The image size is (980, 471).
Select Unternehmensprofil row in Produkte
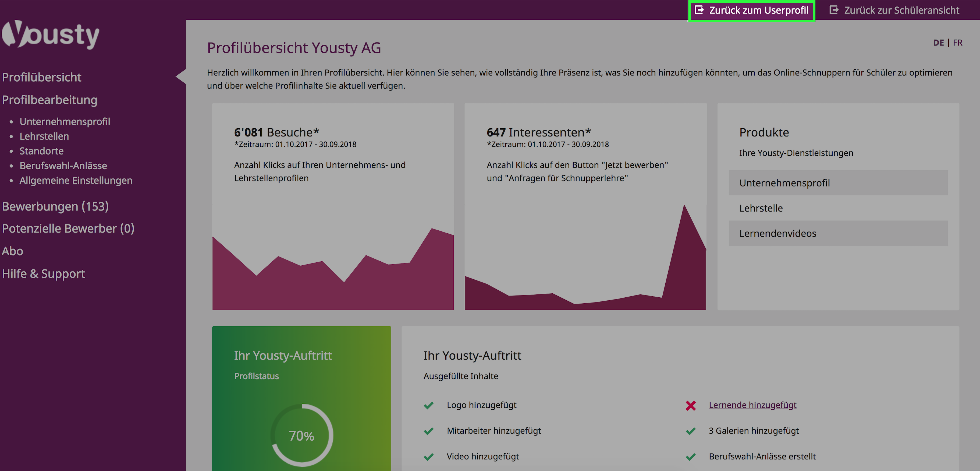(x=838, y=183)
